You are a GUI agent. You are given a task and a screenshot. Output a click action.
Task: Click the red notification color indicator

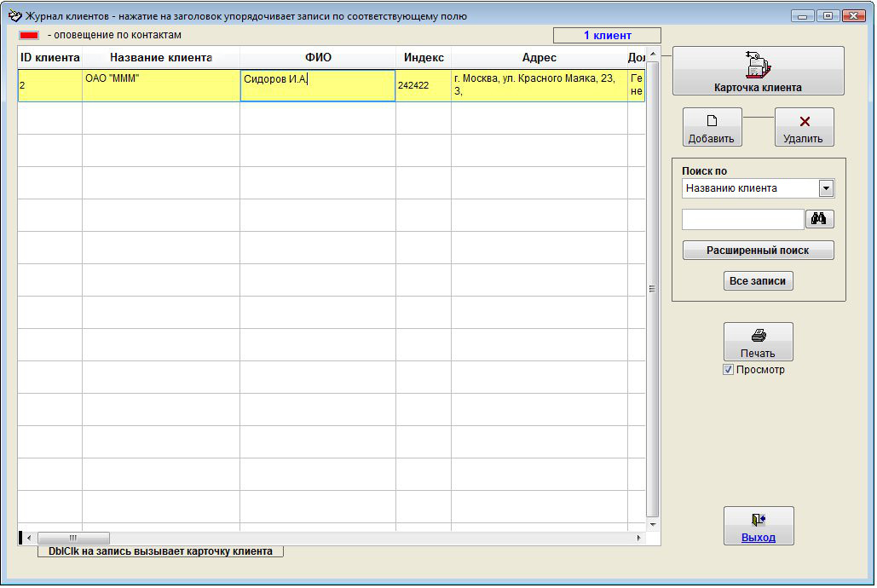(29, 36)
